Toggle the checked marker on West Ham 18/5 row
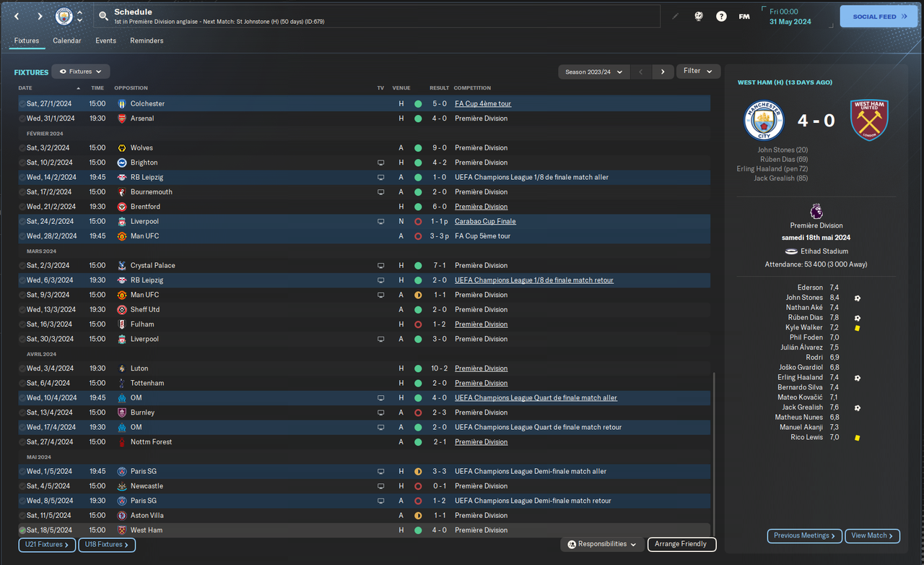The height and width of the screenshot is (565, 924). [22, 530]
